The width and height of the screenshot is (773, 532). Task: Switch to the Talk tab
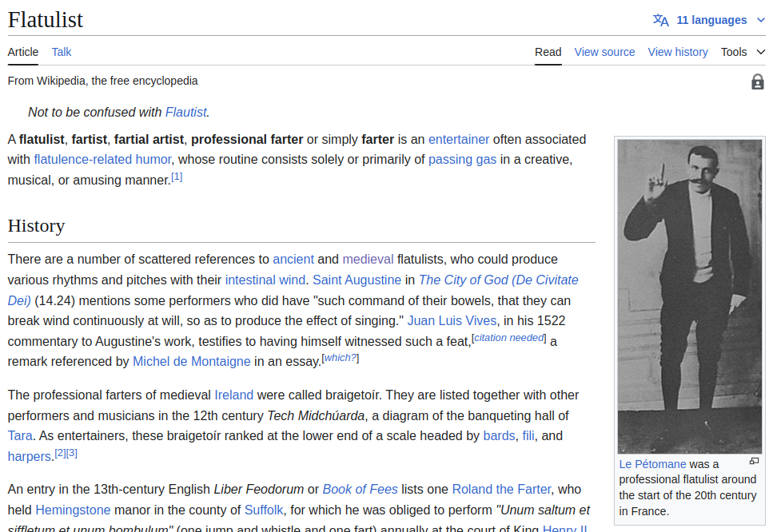coord(62,52)
